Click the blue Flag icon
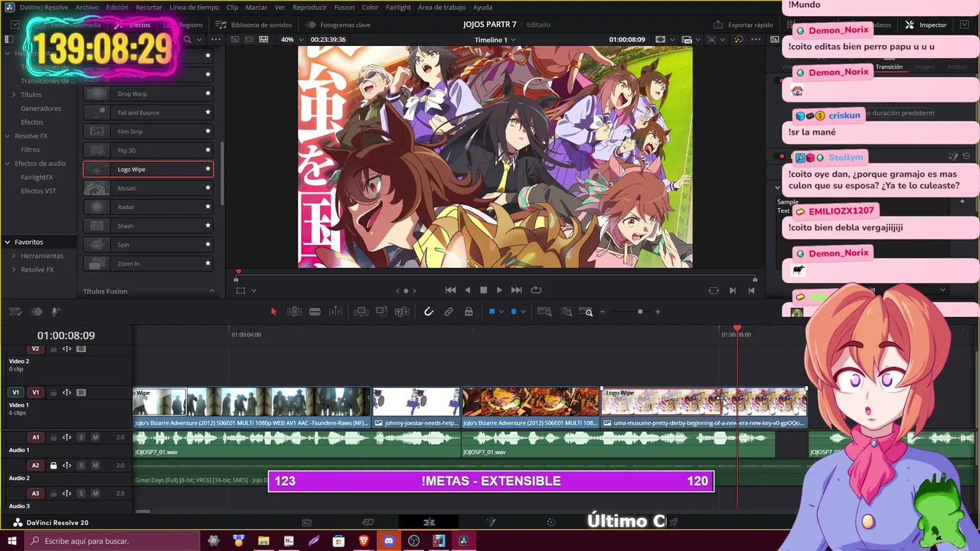This screenshot has height=551, width=980. pos(492,311)
